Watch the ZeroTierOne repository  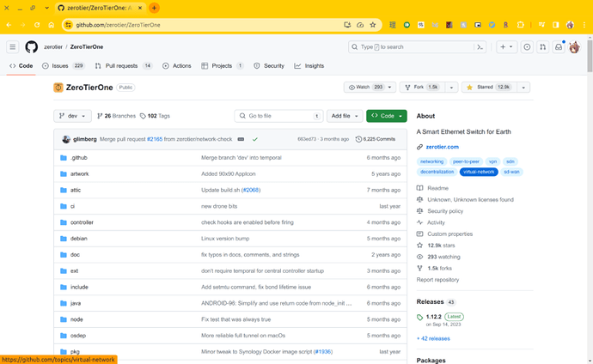point(370,88)
